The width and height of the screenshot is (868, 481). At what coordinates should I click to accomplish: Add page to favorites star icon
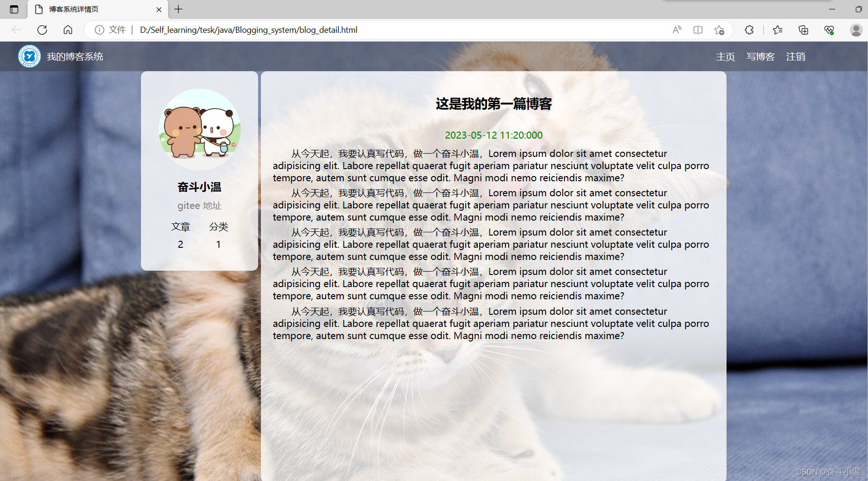click(719, 30)
